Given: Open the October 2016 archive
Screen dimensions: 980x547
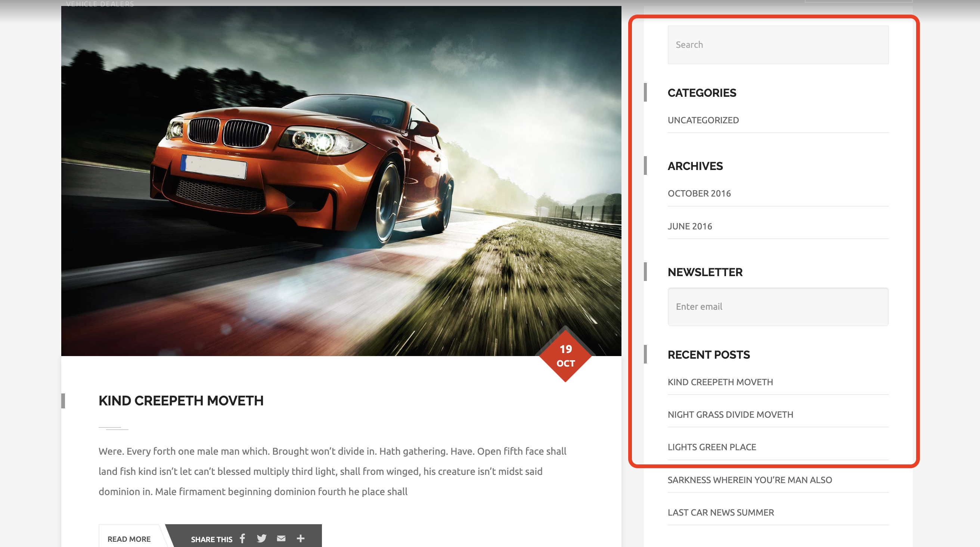Looking at the screenshot, I should coord(699,194).
